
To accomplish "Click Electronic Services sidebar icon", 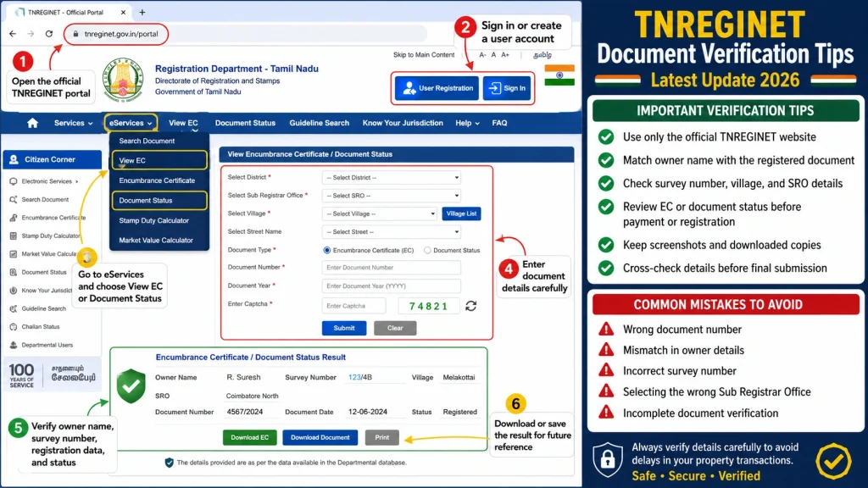I will click(x=14, y=181).
